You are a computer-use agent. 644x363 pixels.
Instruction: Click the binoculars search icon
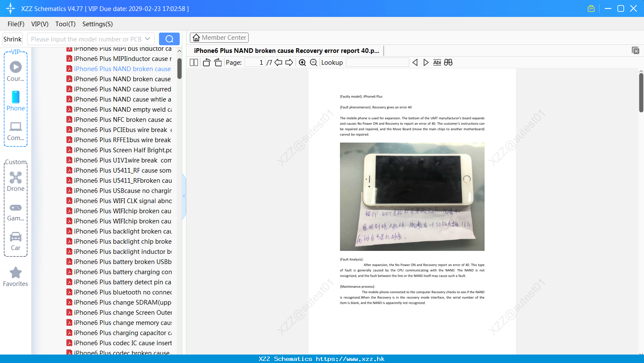pos(448,63)
